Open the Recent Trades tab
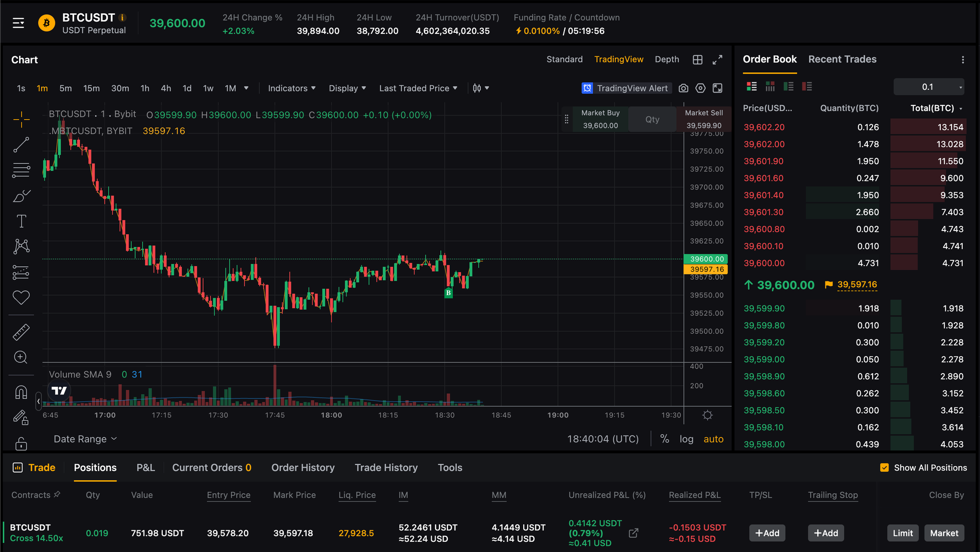 click(x=842, y=59)
